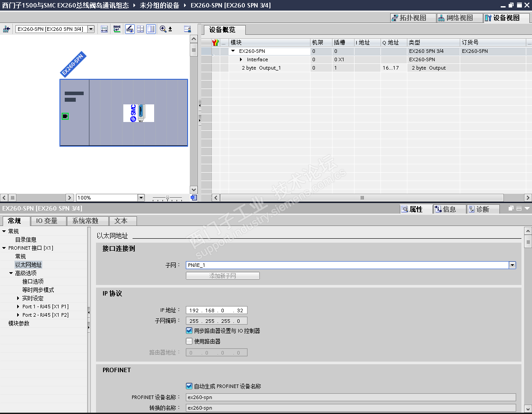Collapse the inspector window with down arrow

pos(527,209)
